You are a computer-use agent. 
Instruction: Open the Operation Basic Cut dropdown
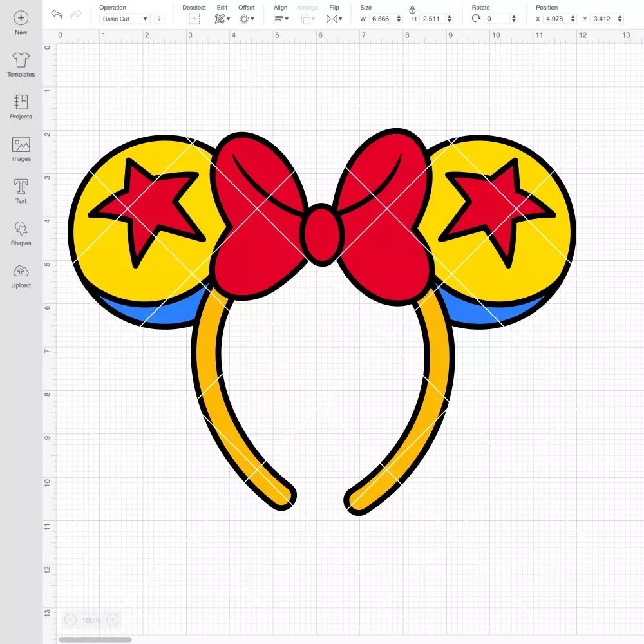[x=124, y=19]
